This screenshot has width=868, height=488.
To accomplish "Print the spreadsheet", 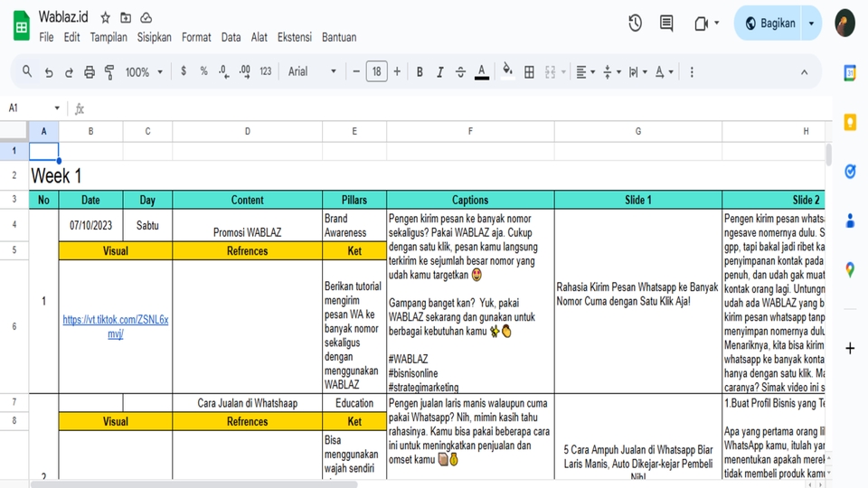I will click(90, 72).
